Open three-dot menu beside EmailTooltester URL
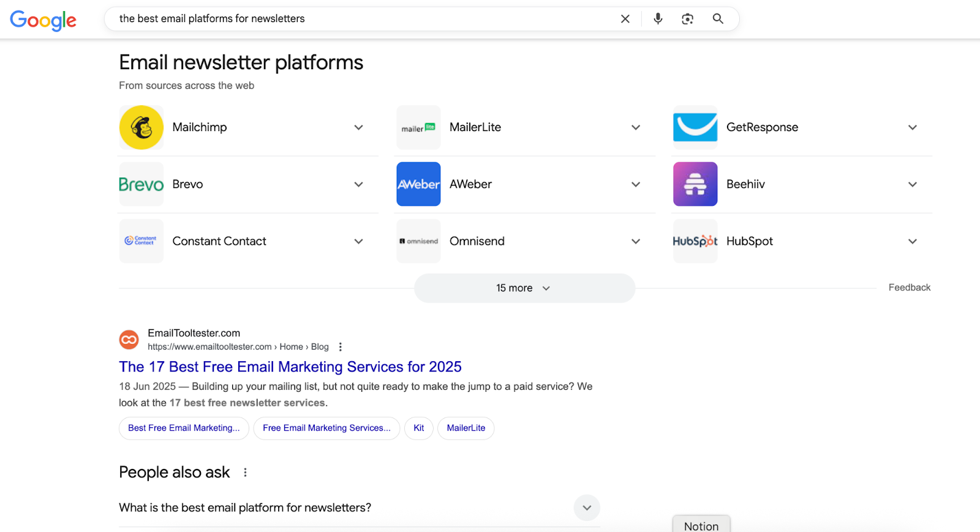980x532 pixels. pos(341,347)
